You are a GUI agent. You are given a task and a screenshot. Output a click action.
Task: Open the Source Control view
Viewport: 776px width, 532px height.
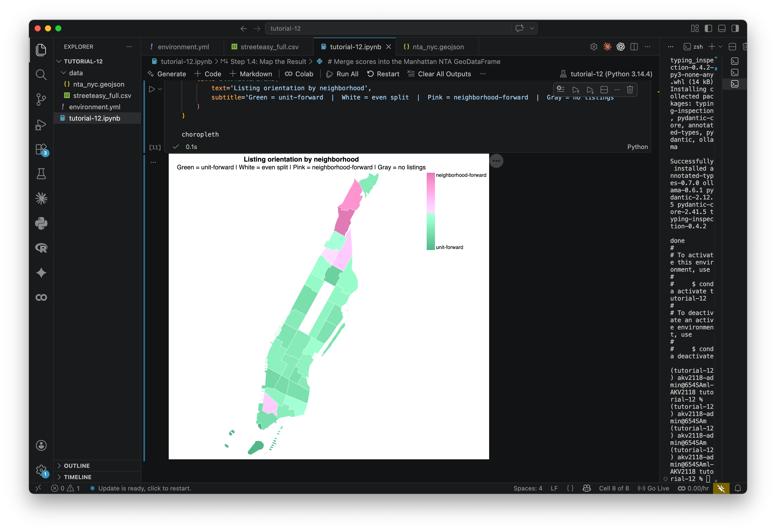pyautogui.click(x=41, y=99)
